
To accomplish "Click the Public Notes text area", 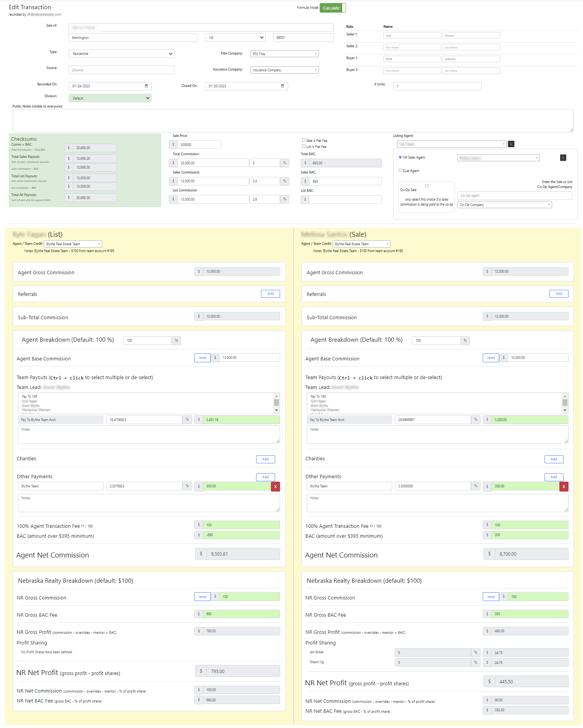I will [x=293, y=121].
